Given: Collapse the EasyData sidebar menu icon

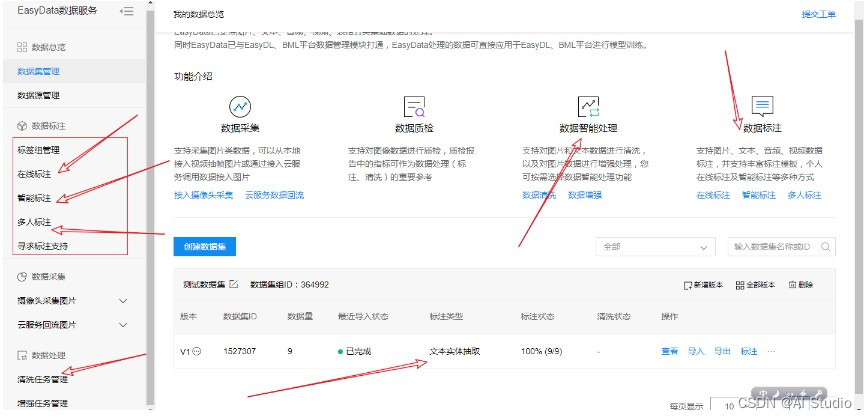Looking at the screenshot, I should [127, 11].
